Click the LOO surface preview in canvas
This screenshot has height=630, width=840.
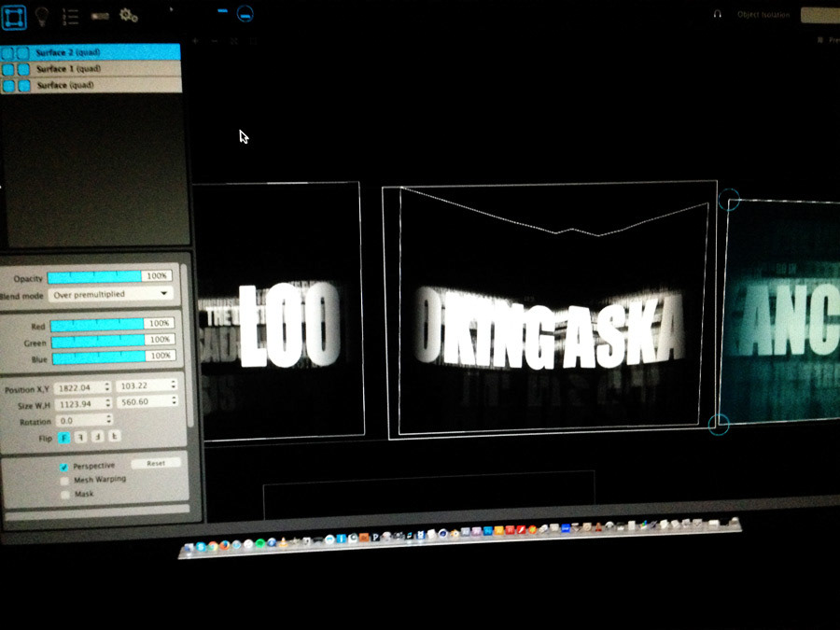pyautogui.click(x=280, y=311)
